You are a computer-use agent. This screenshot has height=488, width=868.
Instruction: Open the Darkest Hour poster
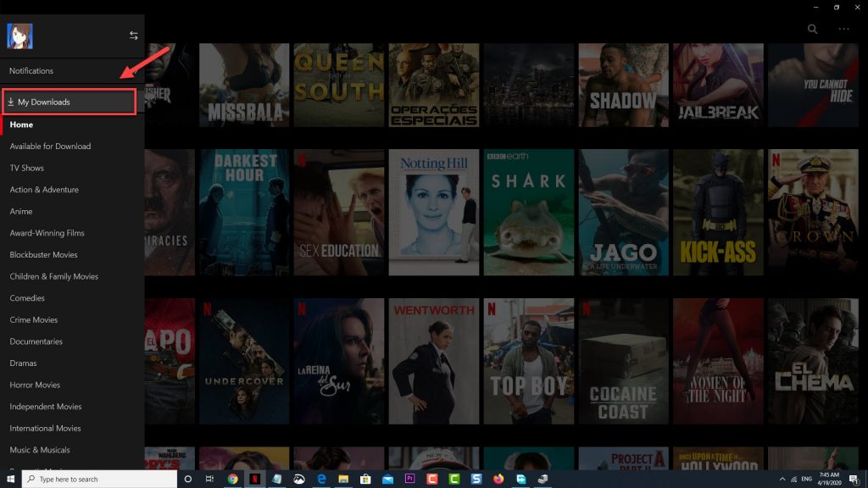point(244,212)
